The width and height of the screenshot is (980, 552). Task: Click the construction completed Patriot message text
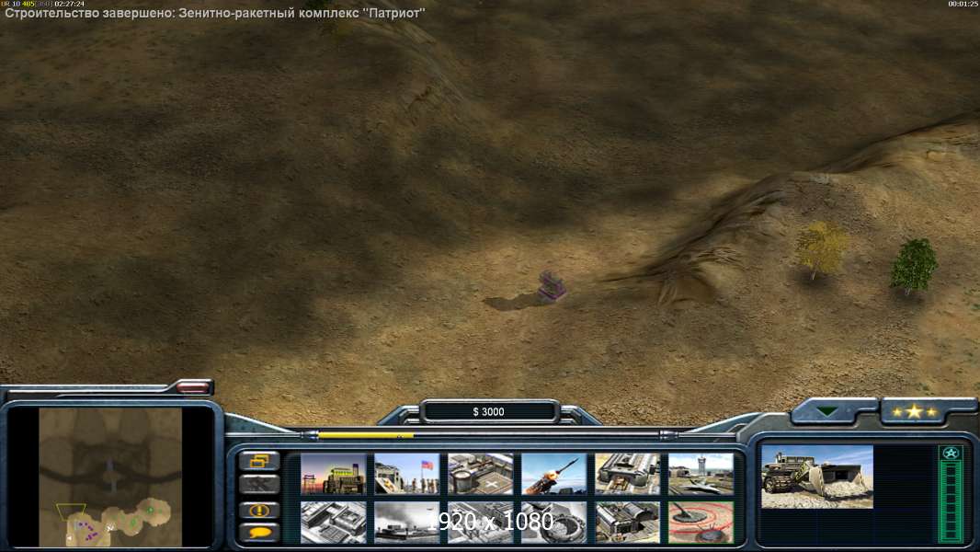[215, 13]
